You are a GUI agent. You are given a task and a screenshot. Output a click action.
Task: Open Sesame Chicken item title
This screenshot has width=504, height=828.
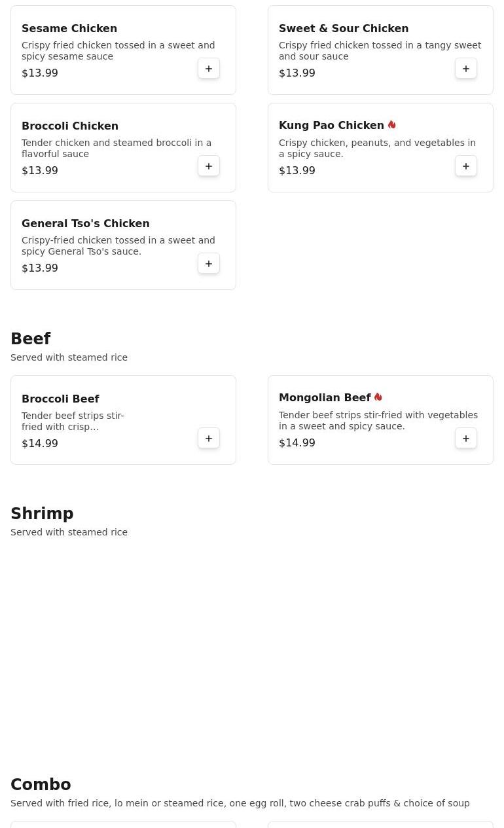click(x=69, y=29)
